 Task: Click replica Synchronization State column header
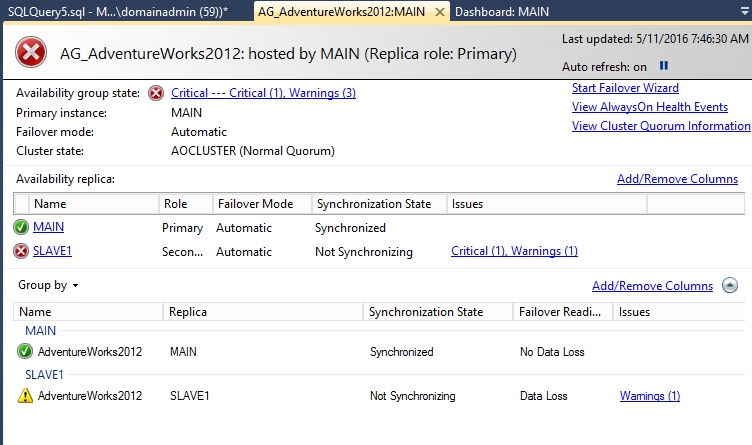click(x=379, y=204)
